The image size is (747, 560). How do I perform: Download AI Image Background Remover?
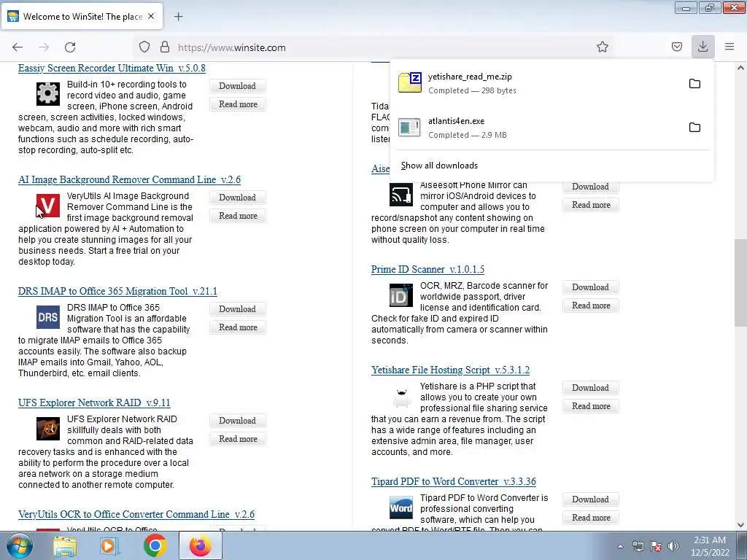point(237,198)
